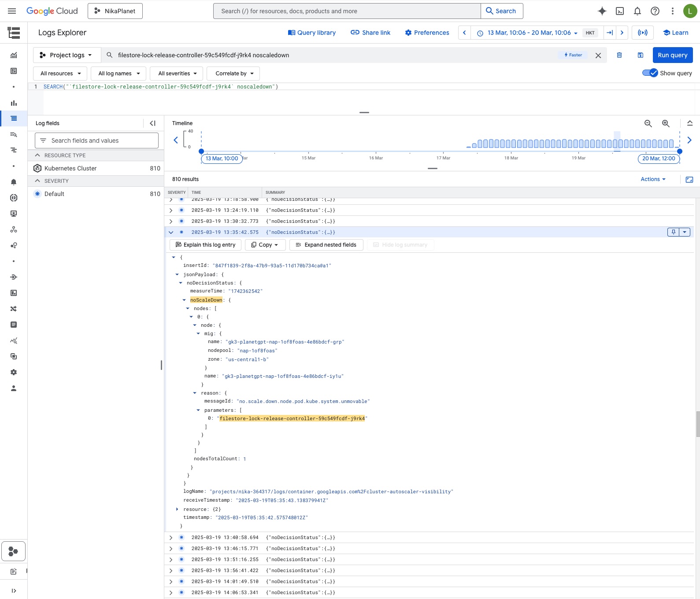Open the Copy menu for log entry
Screen dimensions: 700x599
tap(265, 245)
